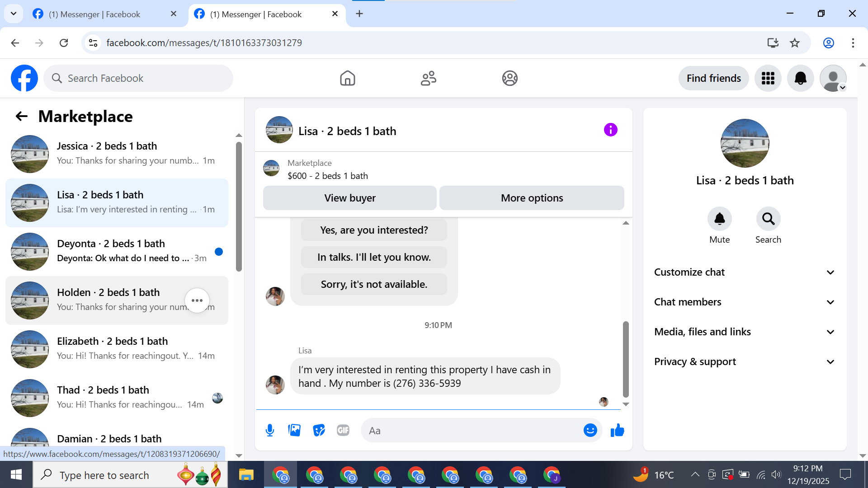Click the View buyer button

349,198
